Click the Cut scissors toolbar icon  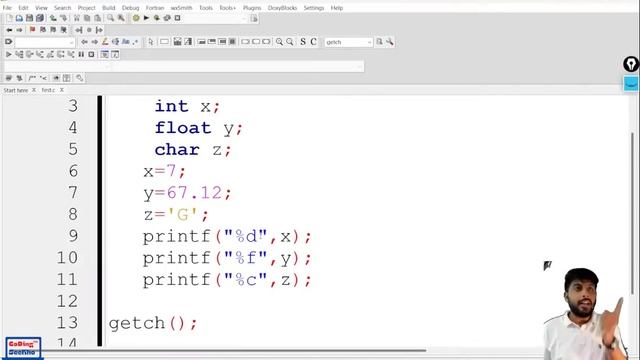coord(77,18)
